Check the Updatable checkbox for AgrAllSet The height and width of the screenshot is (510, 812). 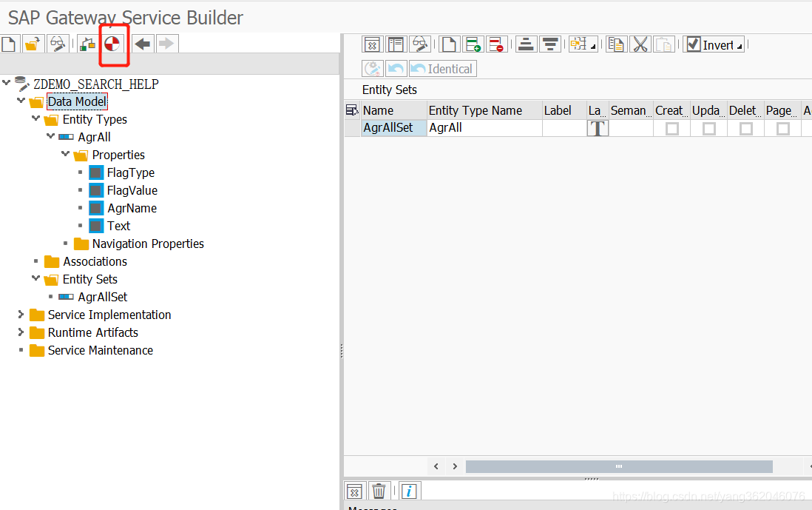(709, 129)
